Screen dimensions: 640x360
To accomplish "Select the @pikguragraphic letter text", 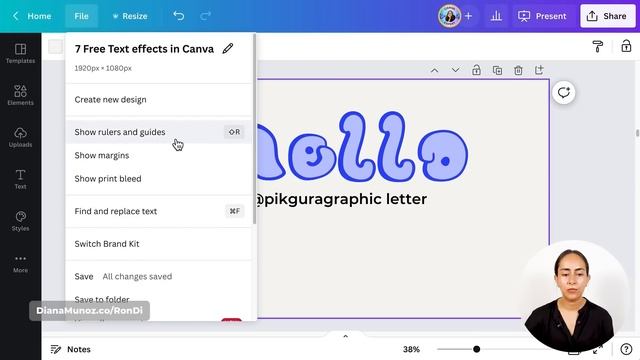I will (x=341, y=199).
